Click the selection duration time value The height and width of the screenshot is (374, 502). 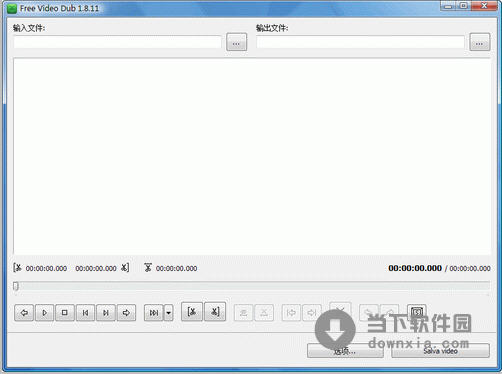(176, 268)
